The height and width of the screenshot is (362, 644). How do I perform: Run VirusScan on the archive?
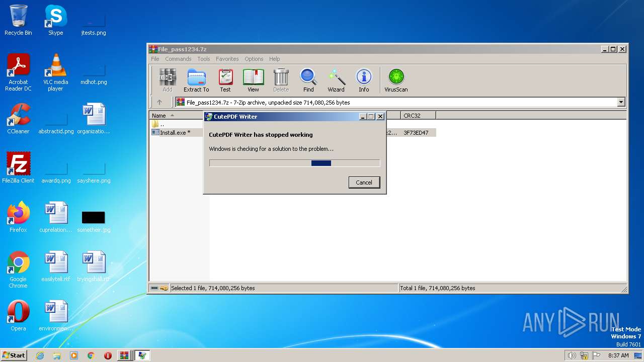click(396, 80)
